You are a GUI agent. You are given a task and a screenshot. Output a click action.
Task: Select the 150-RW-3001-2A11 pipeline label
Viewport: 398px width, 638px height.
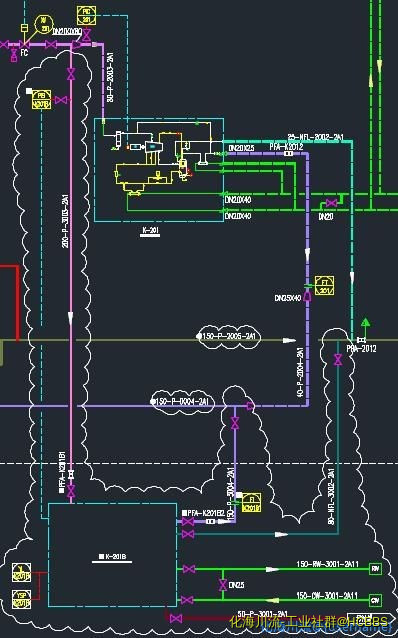pyautogui.click(x=328, y=564)
